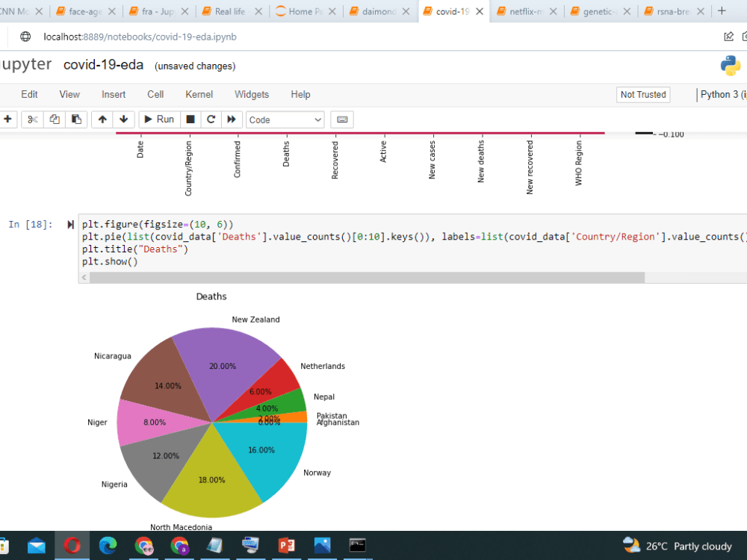
Task: Cut selected cells with scissors icon
Action: tap(32, 119)
